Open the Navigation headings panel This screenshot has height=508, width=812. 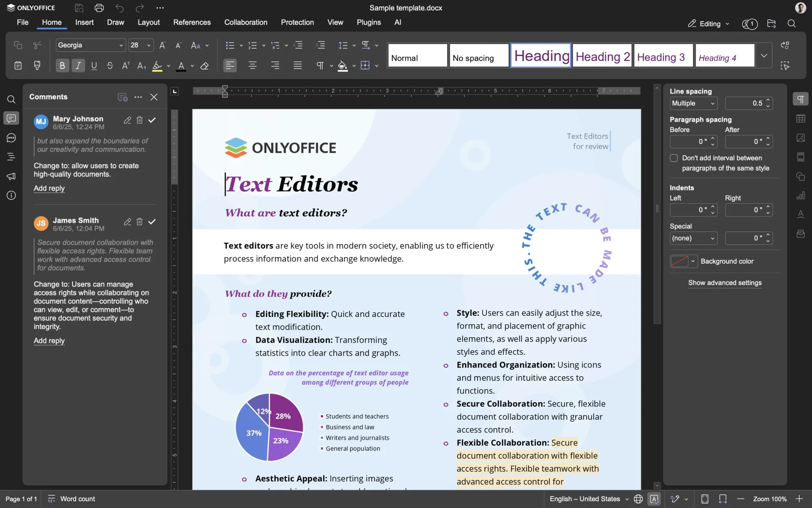click(x=11, y=157)
